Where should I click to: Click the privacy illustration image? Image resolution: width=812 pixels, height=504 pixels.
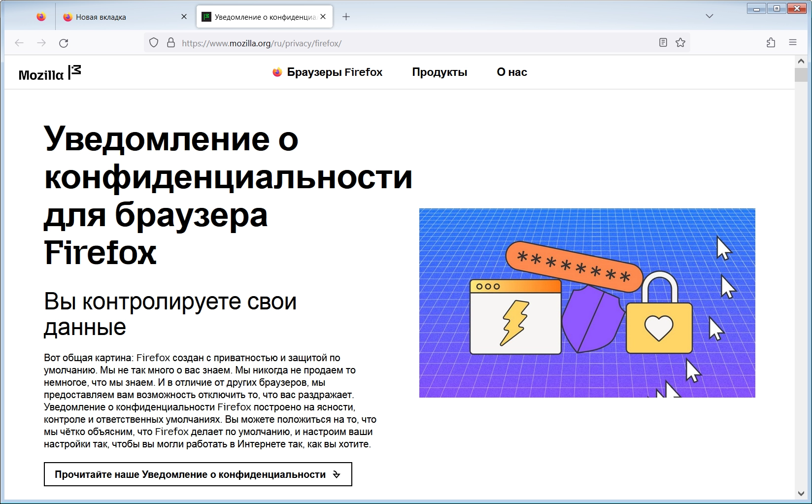[x=587, y=303]
